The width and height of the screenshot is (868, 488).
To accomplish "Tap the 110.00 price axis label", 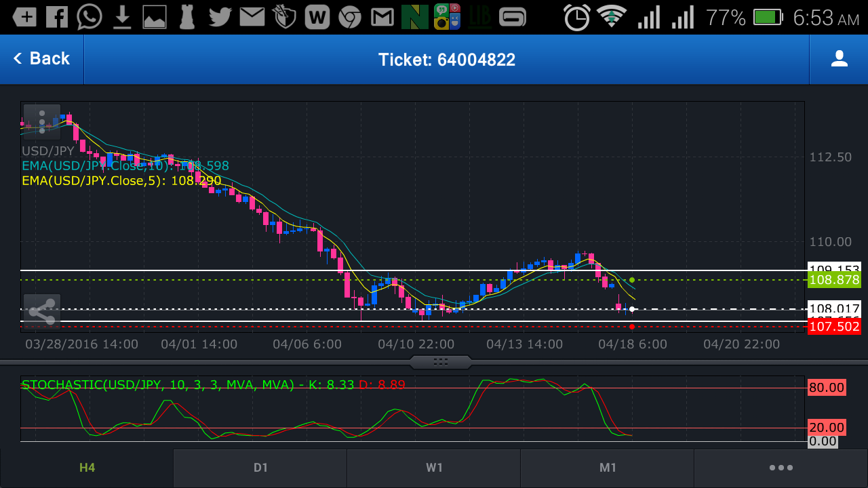I will tap(831, 242).
